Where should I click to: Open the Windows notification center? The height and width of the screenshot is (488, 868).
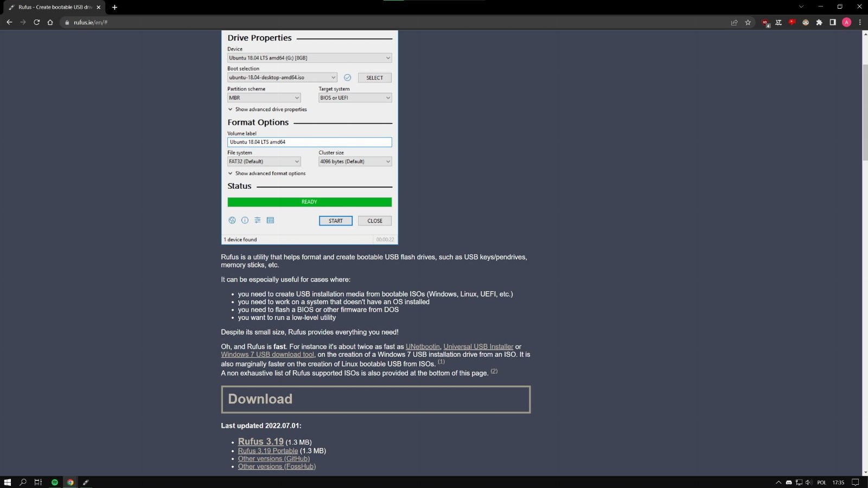click(x=856, y=482)
